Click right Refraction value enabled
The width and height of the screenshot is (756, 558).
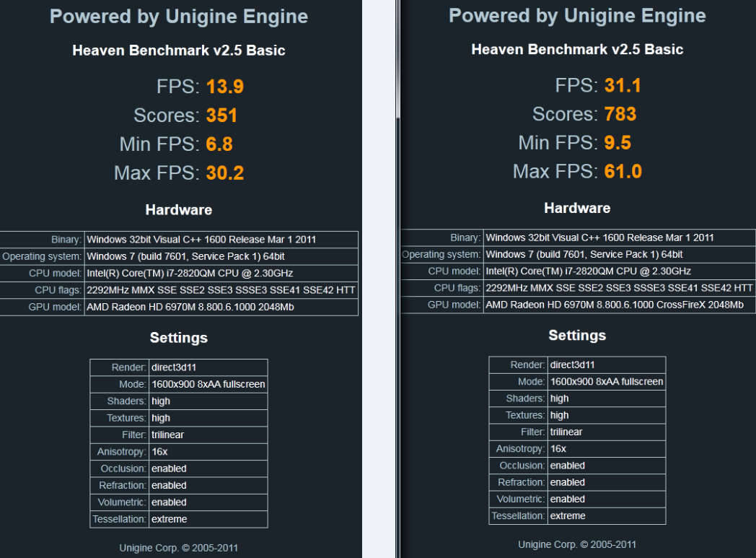click(x=607, y=482)
